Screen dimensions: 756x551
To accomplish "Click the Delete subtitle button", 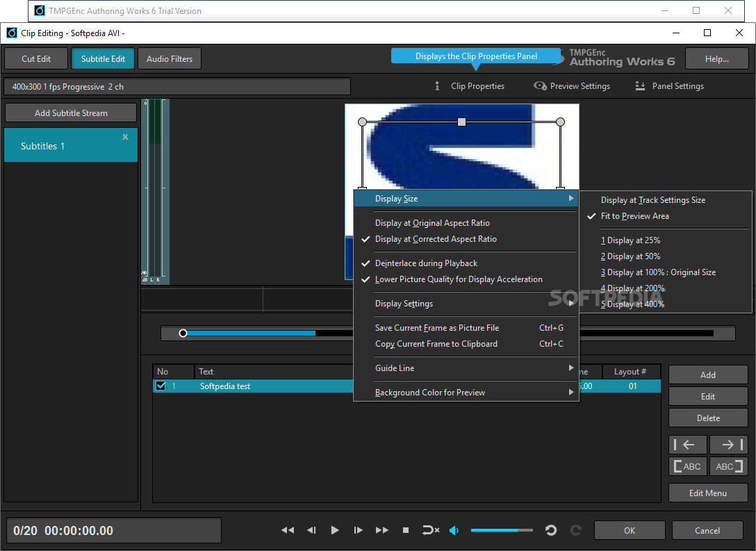I will pos(708,418).
